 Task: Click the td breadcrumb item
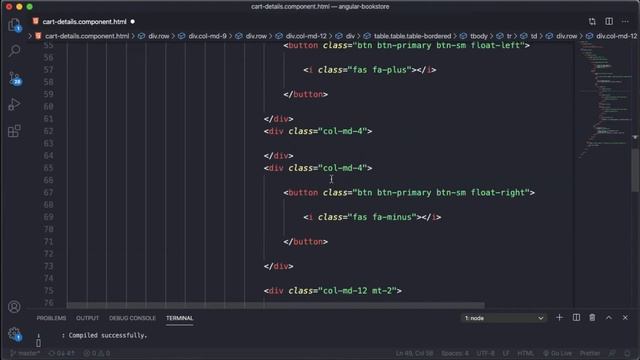pyautogui.click(x=534, y=36)
